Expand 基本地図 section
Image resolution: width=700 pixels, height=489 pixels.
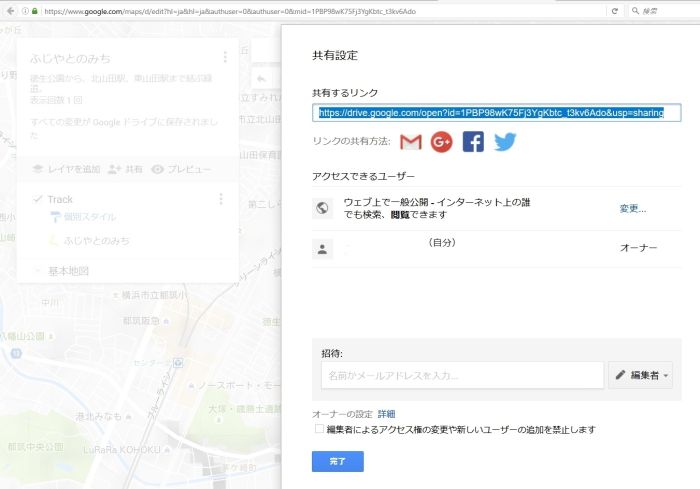38,271
